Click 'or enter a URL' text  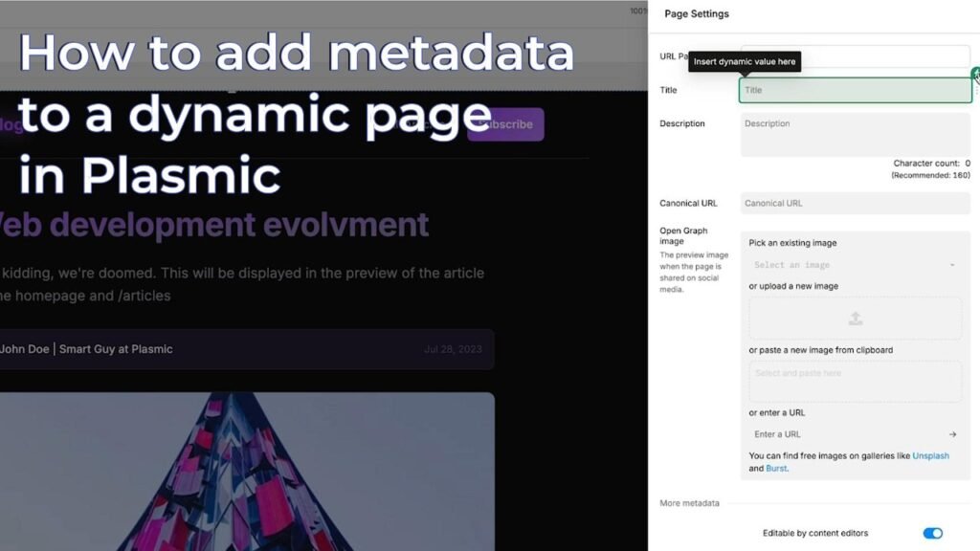click(x=777, y=413)
